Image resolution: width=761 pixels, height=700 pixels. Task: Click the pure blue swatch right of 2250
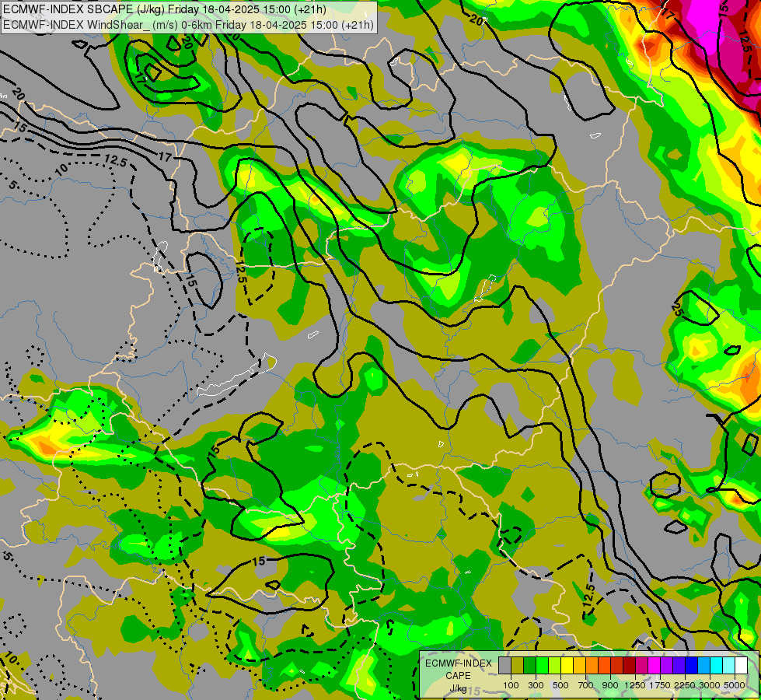coord(691,666)
